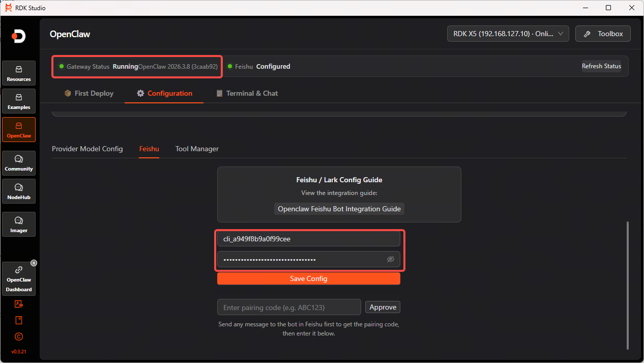Click the copyright icon in sidebar
Viewport: 644px width, 363px height.
[19, 337]
